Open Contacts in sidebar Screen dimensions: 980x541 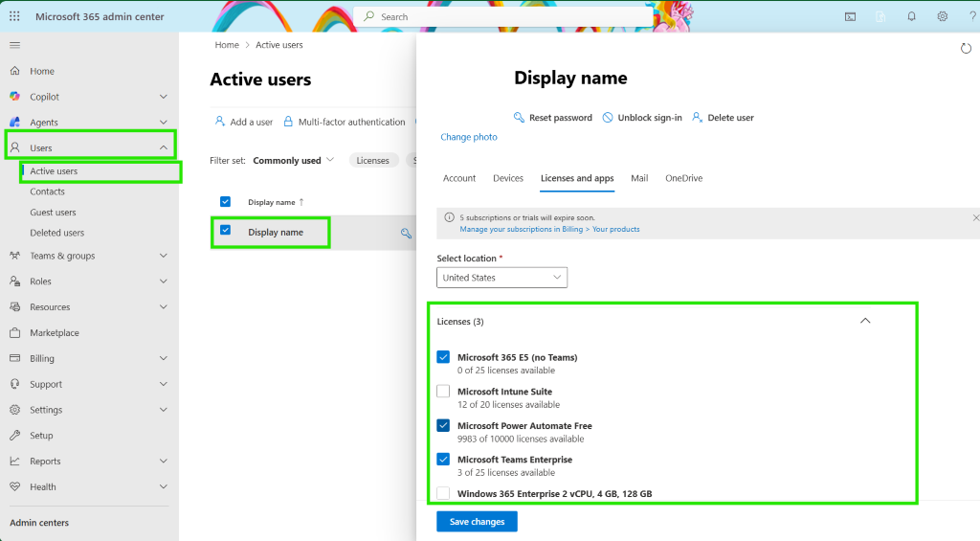(48, 192)
